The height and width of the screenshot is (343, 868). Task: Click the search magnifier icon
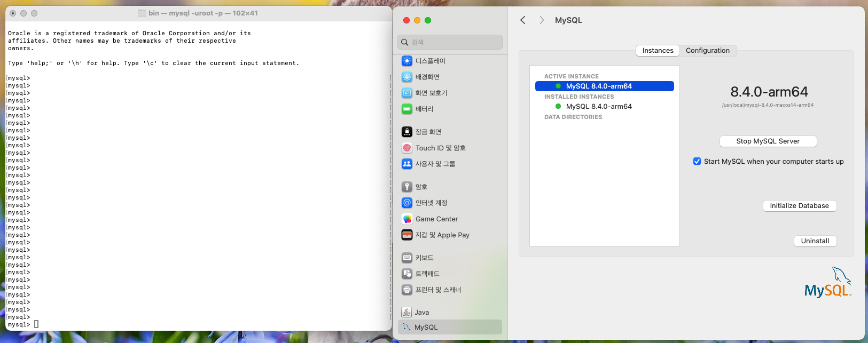(x=405, y=42)
